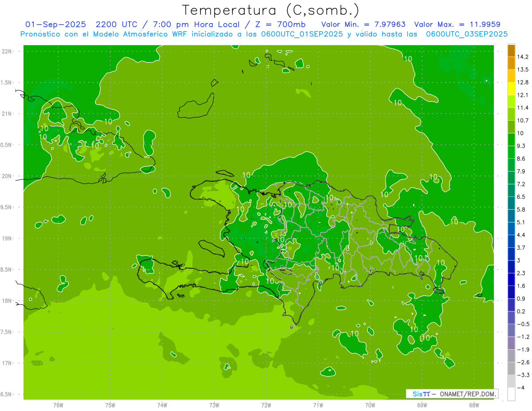Click the '12.8' color bar value
532x411 pixels.
click(523, 82)
